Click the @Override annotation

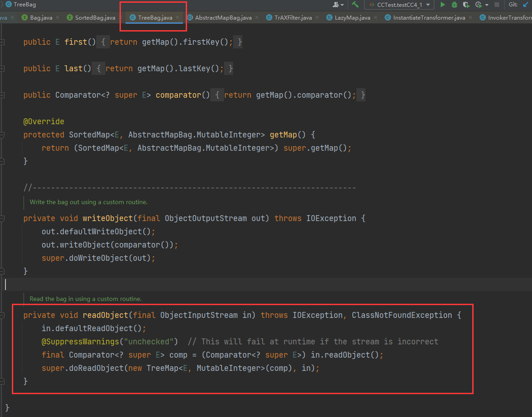click(x=44, y=121)
